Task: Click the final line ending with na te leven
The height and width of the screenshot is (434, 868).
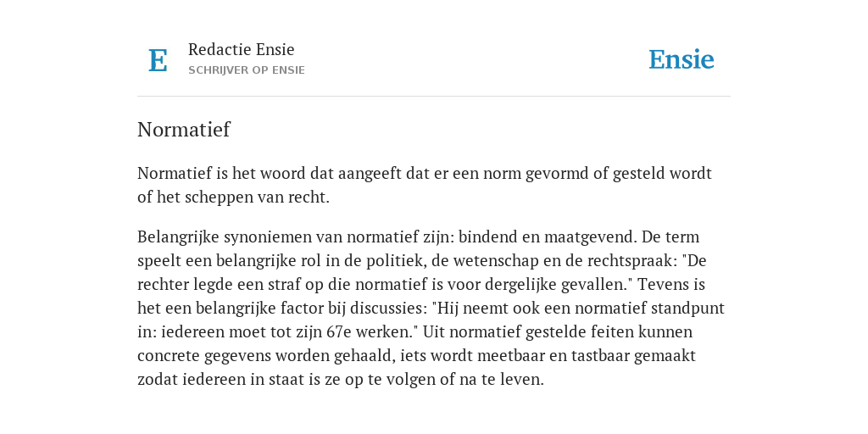Action: pyautogui.click(x=341, y=380)
